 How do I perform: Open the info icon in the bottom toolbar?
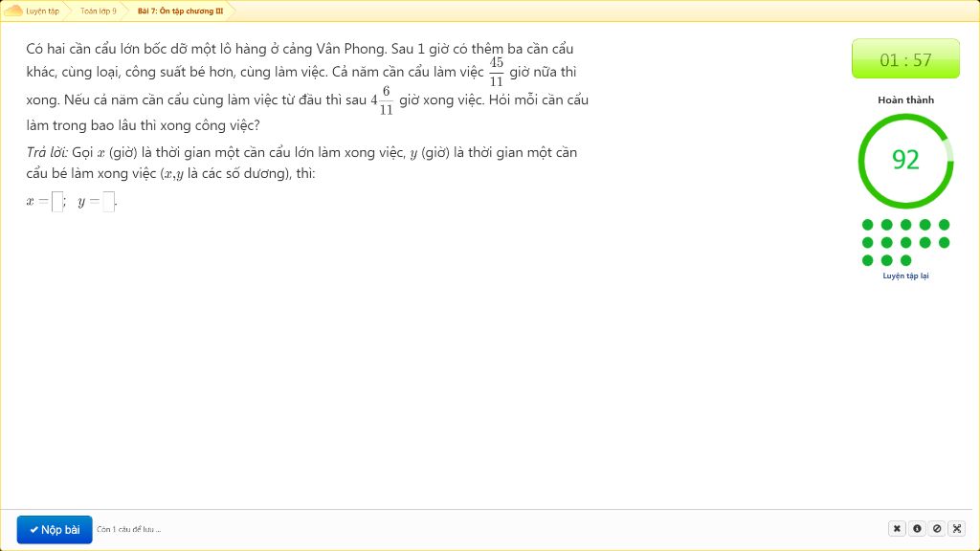coord(917,528)
